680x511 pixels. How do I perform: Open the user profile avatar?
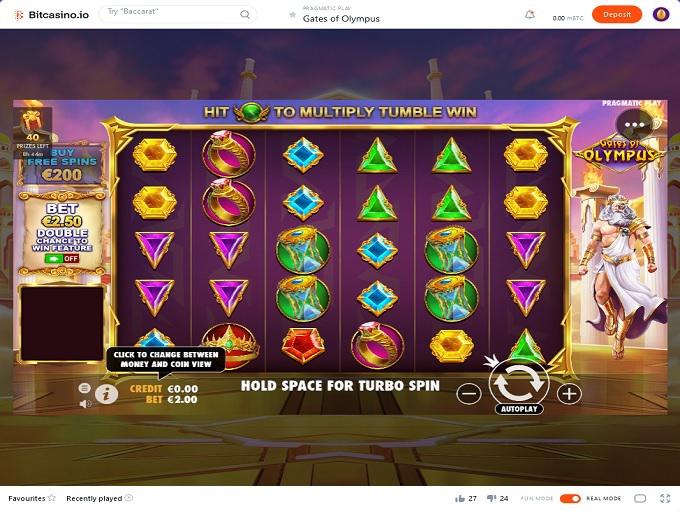point(660,14)
